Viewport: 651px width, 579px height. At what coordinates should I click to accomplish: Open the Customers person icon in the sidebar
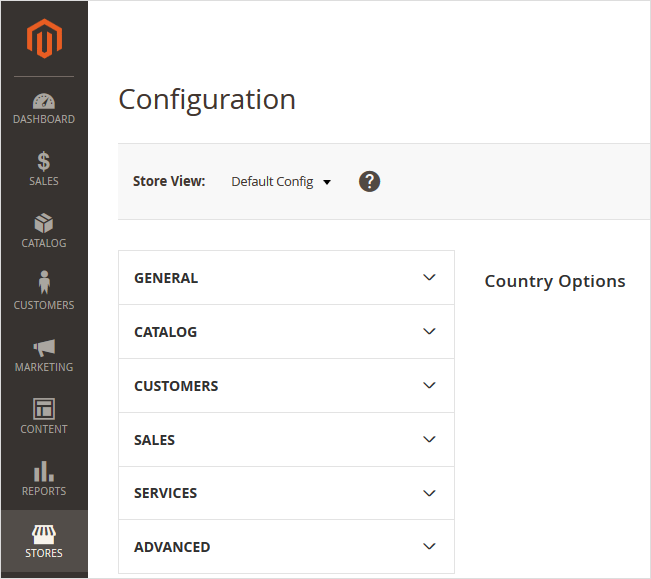click(44, 293)
